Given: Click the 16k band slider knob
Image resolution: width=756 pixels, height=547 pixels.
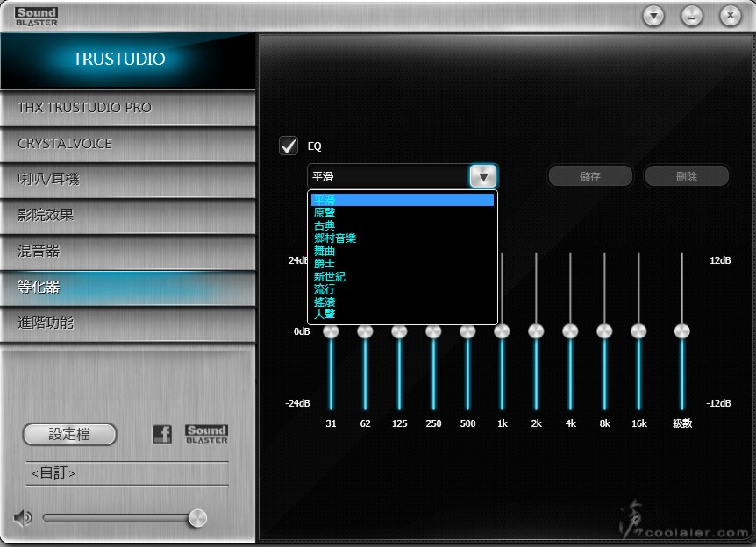Looking at the screenshot, I should 638,331.
